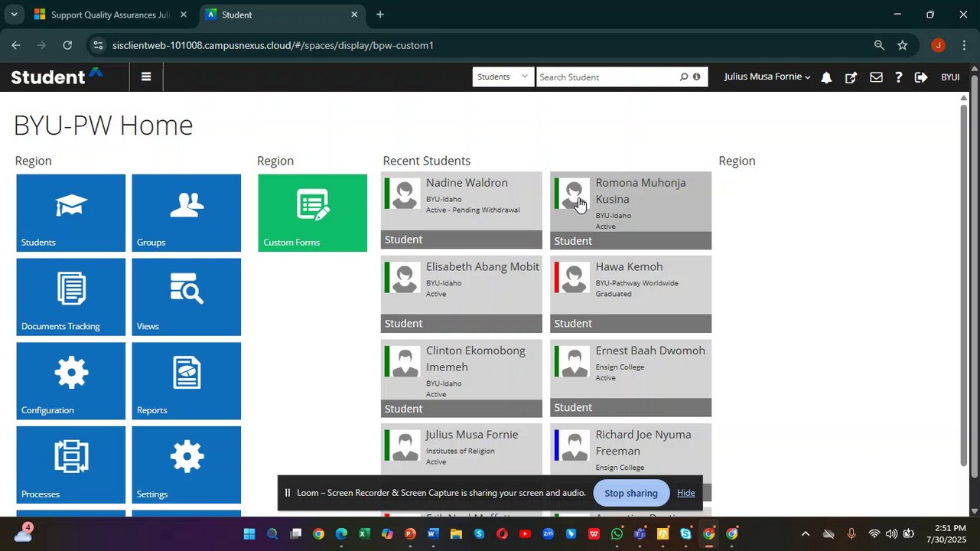View site information icon in address bar

pos(97,45)
